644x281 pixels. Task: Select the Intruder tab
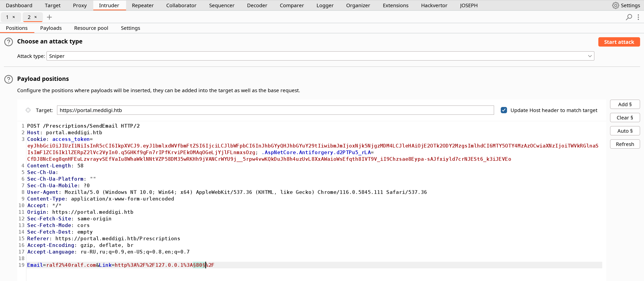click(x=109, y=5)
